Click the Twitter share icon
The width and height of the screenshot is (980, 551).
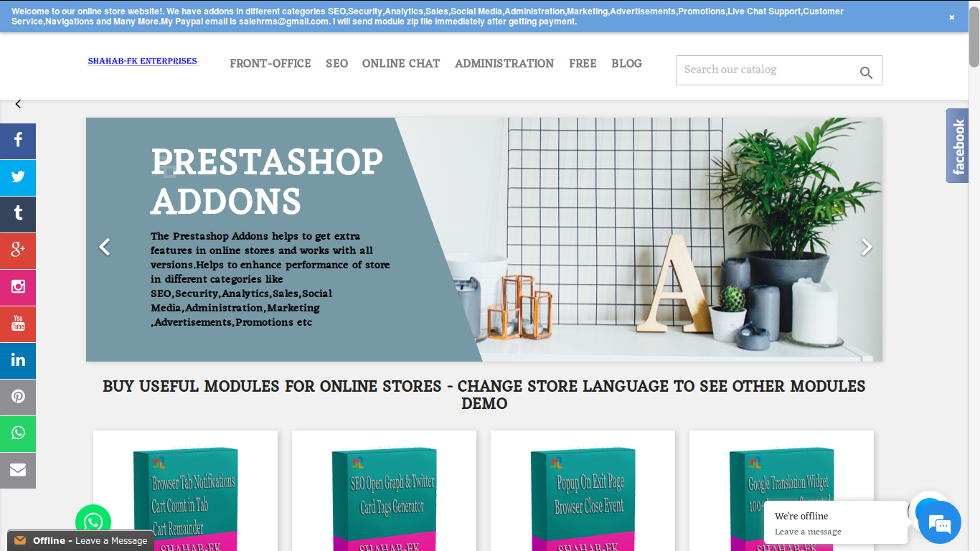tap(18, 177)
